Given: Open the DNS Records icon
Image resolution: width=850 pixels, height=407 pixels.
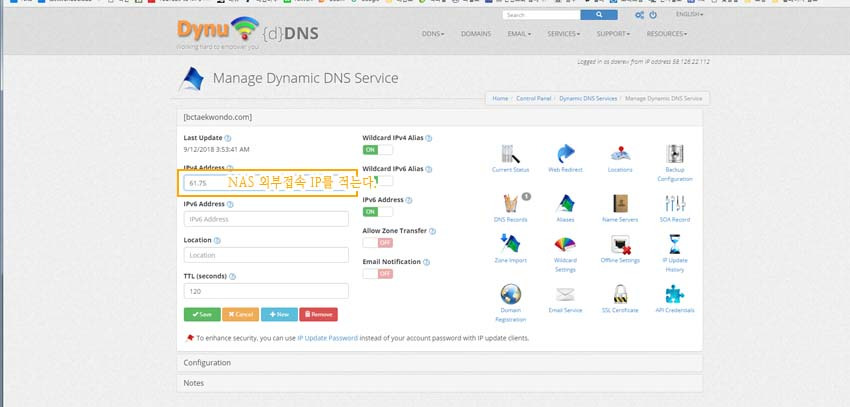Looking at the screenshot, I should point(510,204).
